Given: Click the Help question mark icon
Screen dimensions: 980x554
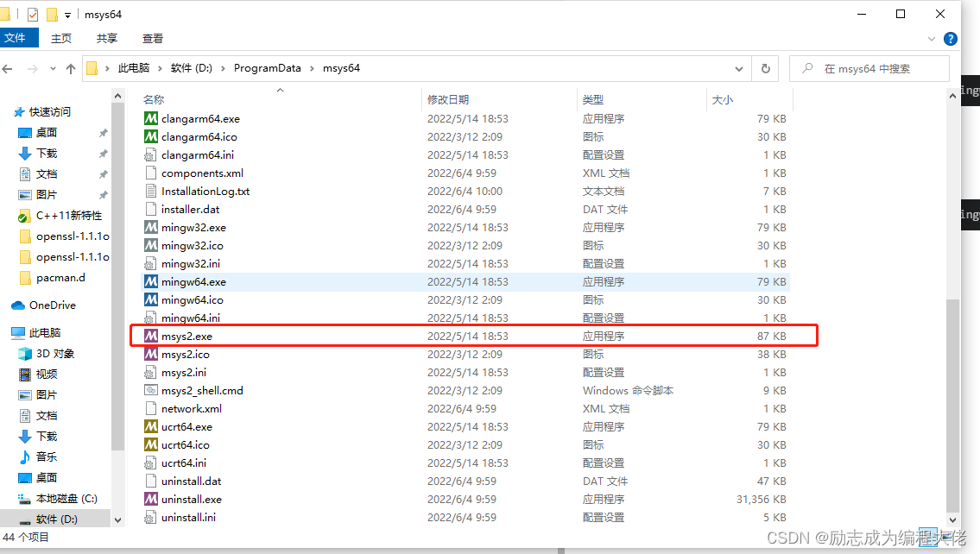Looking at the screenshot, I should (950, 38).
